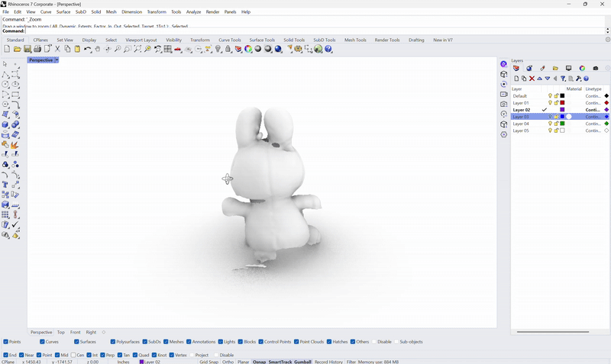
Task: Click the Save file icon in toolbar
Action: pos(27,49)
